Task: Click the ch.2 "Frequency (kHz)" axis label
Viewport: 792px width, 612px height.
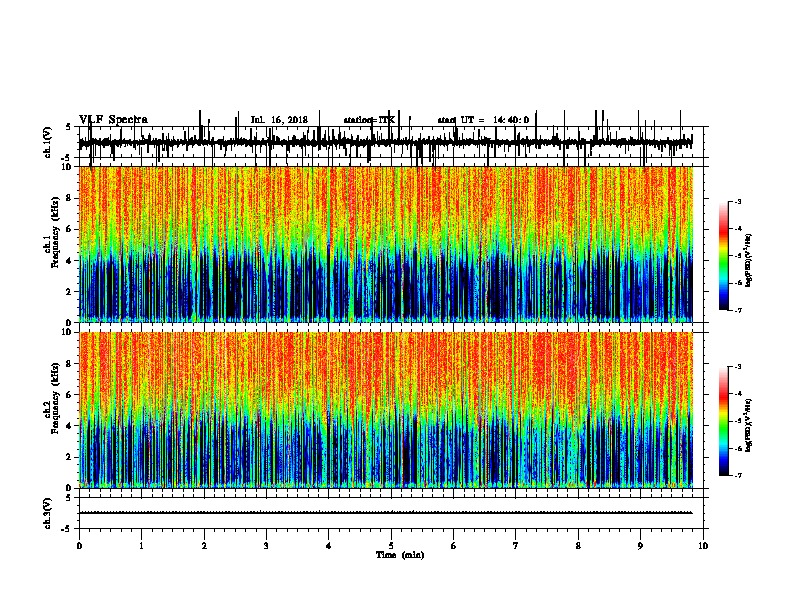Action: click(x=55, y=398)
